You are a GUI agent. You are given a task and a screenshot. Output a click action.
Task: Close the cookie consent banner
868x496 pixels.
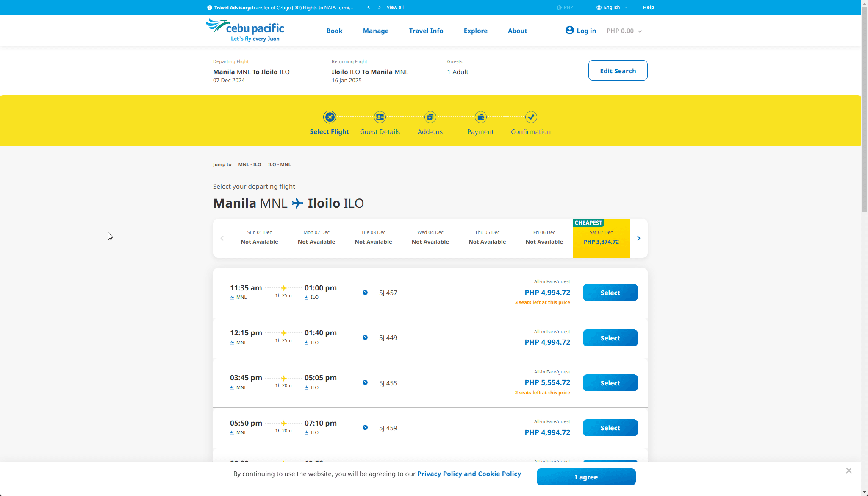tap(849, 471)
